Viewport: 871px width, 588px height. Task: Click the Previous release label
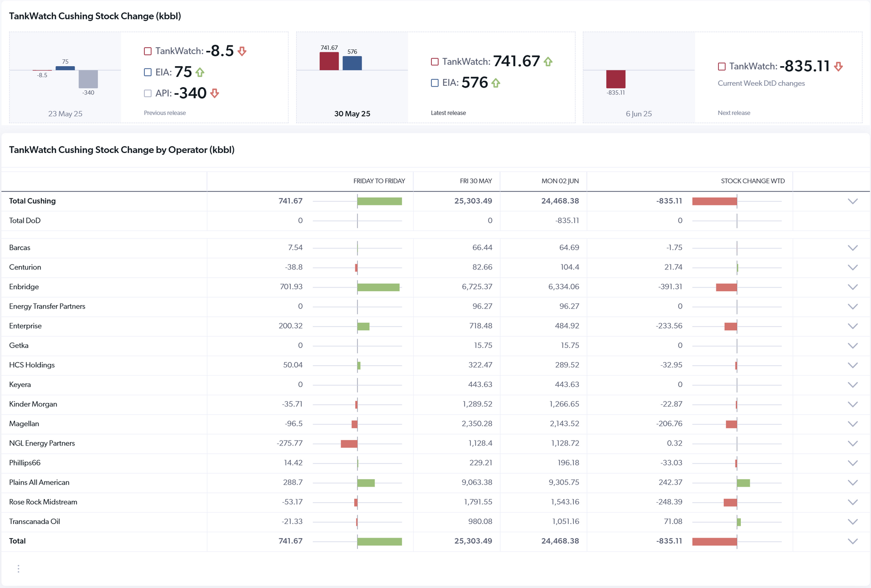coord(165,113)
